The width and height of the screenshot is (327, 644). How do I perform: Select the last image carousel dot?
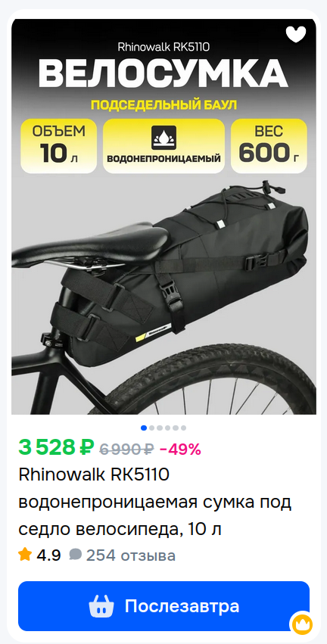183,428
